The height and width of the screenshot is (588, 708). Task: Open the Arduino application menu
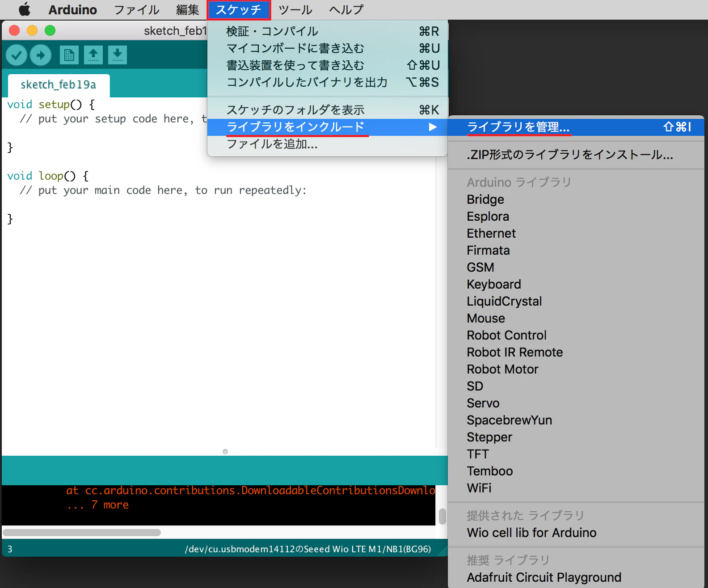coord(72,9)
